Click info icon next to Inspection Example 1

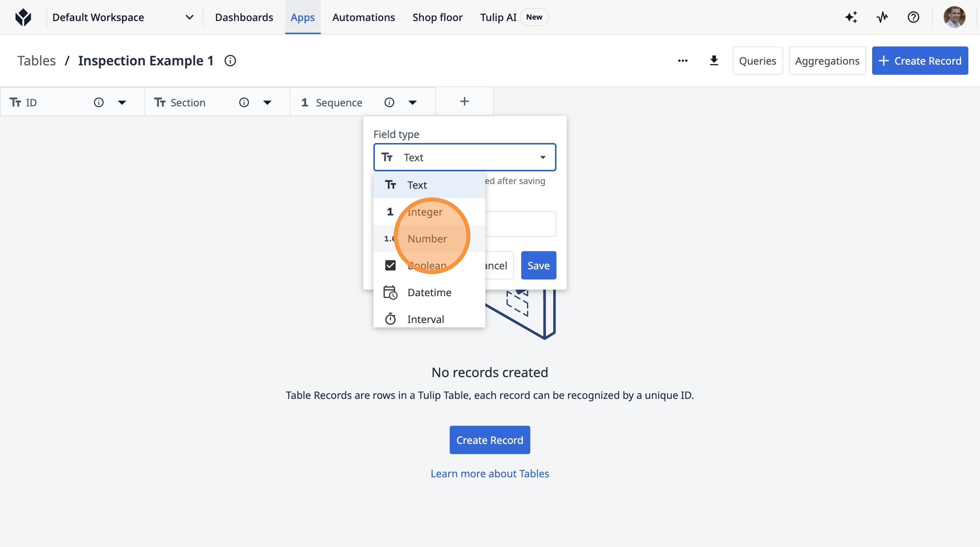(x=230, y=61)
